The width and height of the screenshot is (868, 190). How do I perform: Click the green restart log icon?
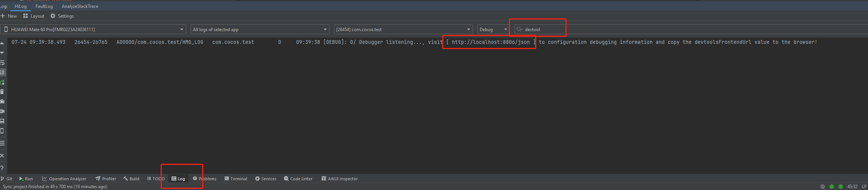coord(2,82)
